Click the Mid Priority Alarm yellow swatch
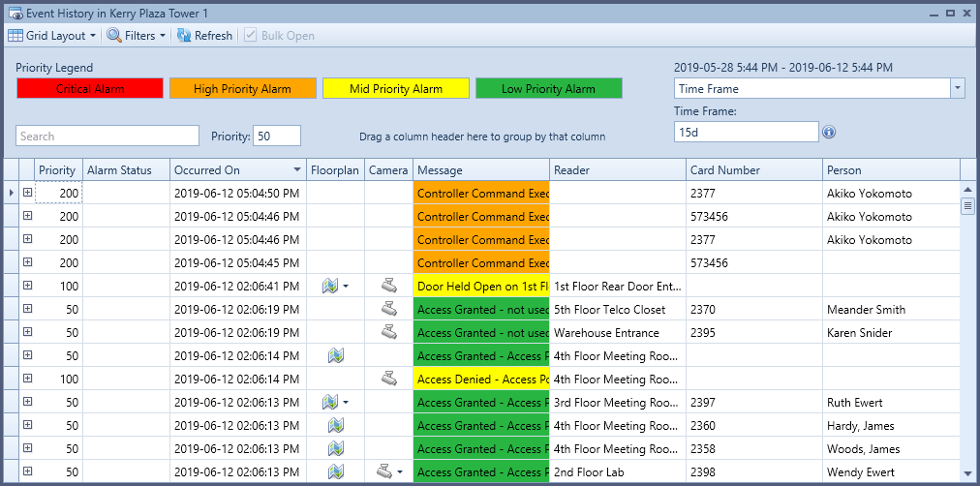The width and height of the screenshot is (980, 486). click(396, 89)
